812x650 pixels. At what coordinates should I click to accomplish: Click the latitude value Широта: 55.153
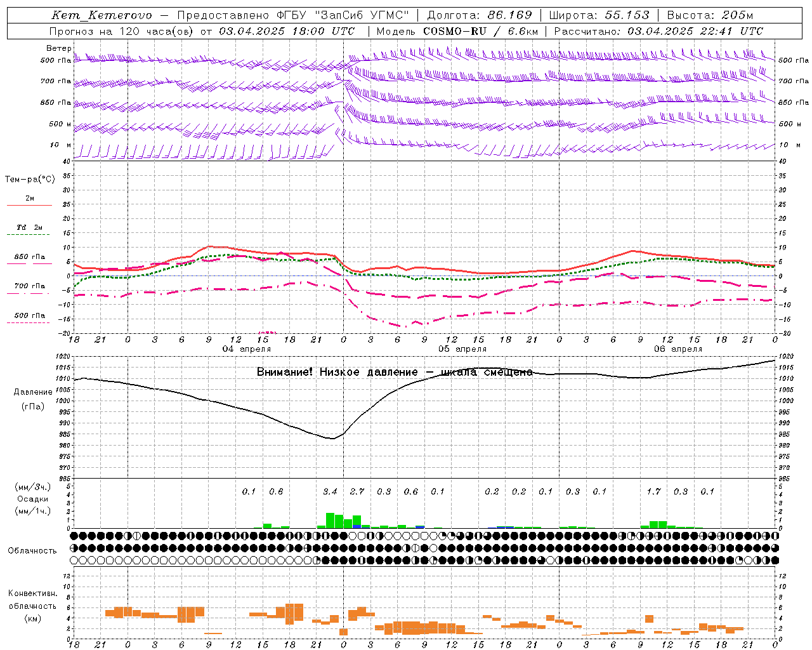(599, 15)
